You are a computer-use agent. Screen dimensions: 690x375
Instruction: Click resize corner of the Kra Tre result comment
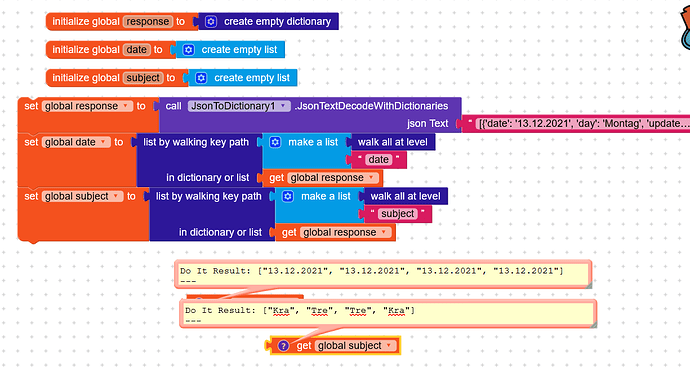pos(593,324)
